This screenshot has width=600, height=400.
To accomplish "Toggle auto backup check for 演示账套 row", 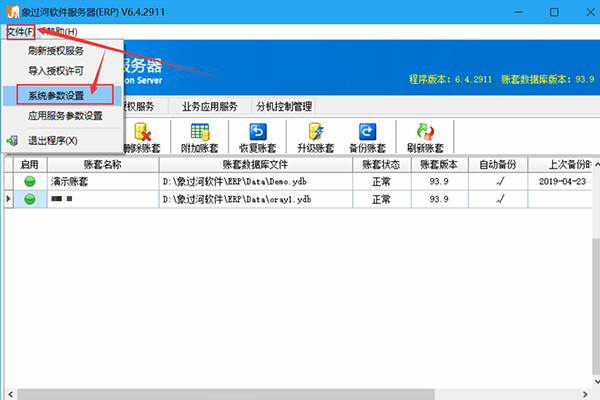I will (499, 181).
